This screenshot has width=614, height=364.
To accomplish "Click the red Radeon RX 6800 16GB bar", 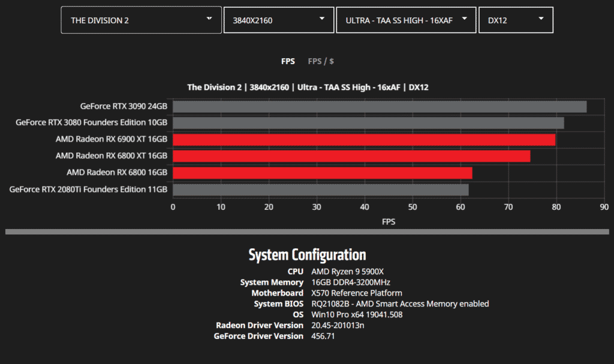I will (x=322, y=173).
